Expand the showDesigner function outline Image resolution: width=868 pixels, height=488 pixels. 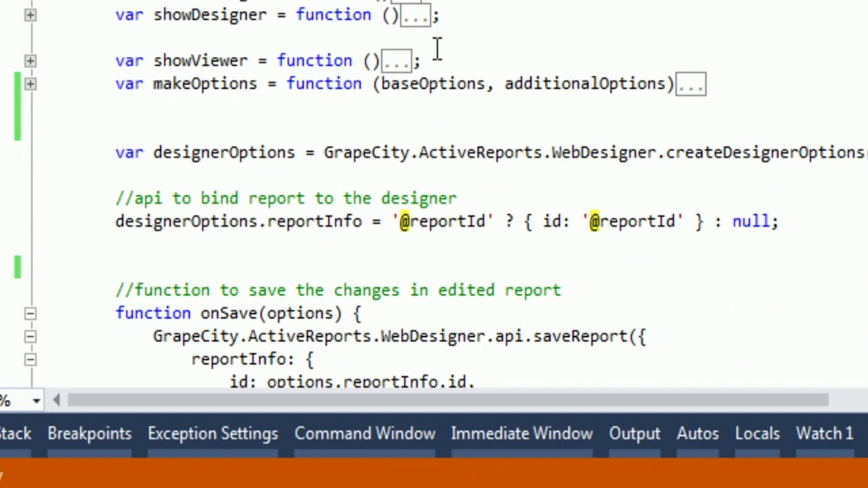click(30, 14)
